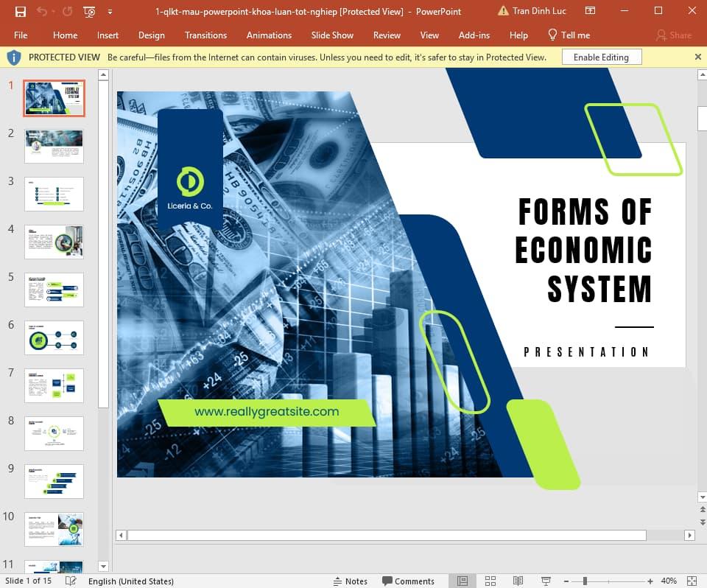Viewport: 707px width, 588px height.
Task: Open the English (United States) language selector
Action: [131, 581]
